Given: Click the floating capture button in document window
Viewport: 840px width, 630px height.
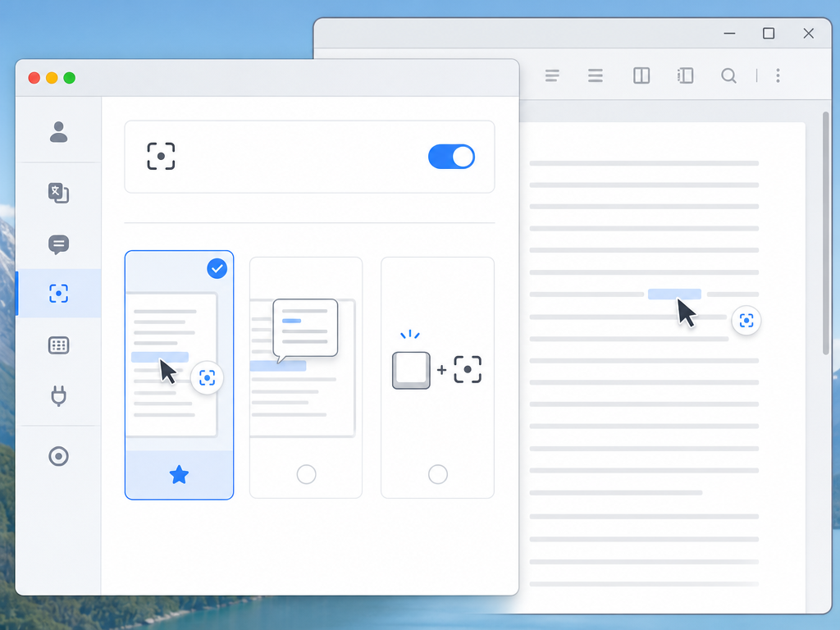Looking at the screenshot, I should click(746, 321).
